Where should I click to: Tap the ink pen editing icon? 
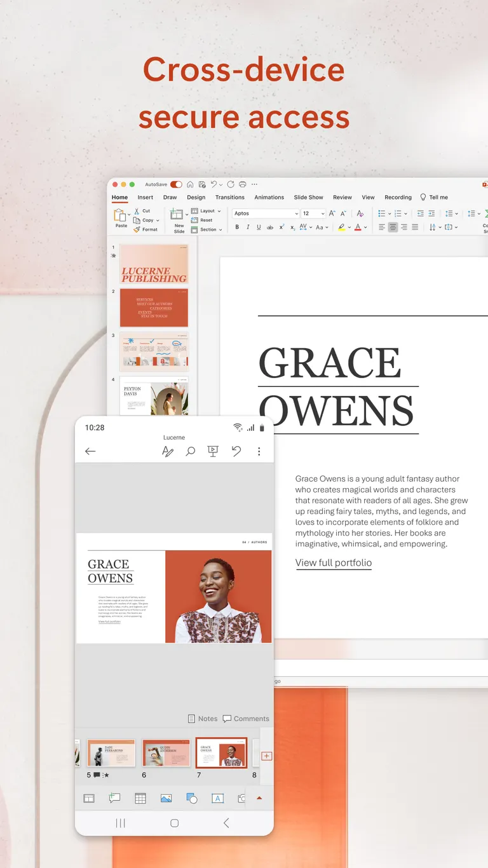168,451
